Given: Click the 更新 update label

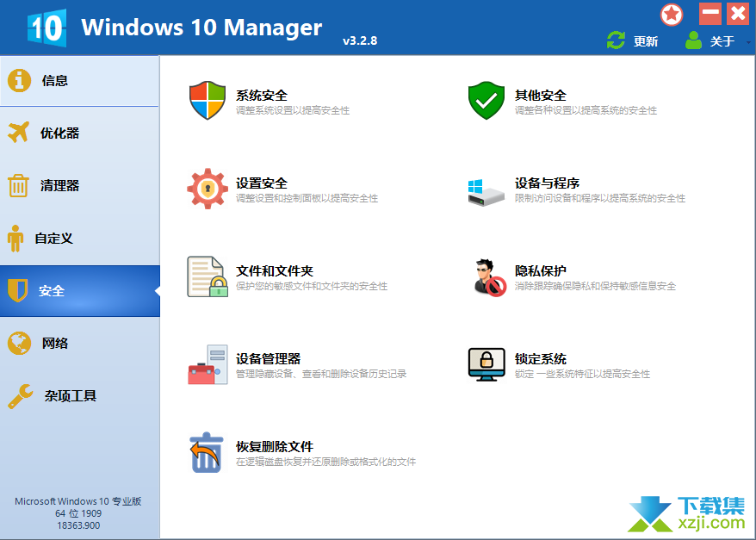Looking at the screenshot, I should coord(646,41).
